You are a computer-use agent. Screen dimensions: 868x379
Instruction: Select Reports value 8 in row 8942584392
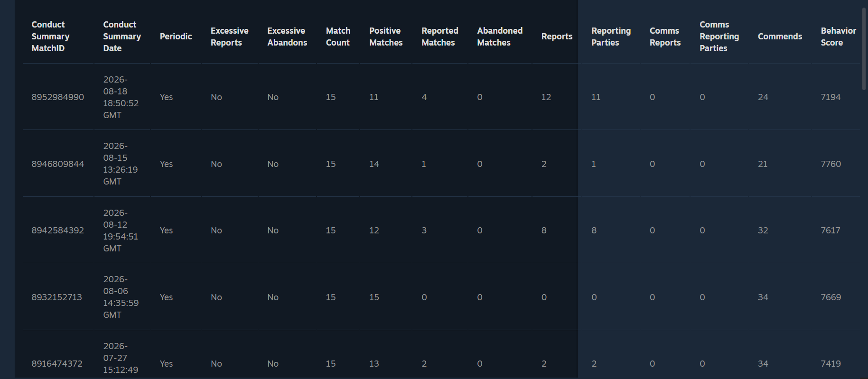pos(544,230)
